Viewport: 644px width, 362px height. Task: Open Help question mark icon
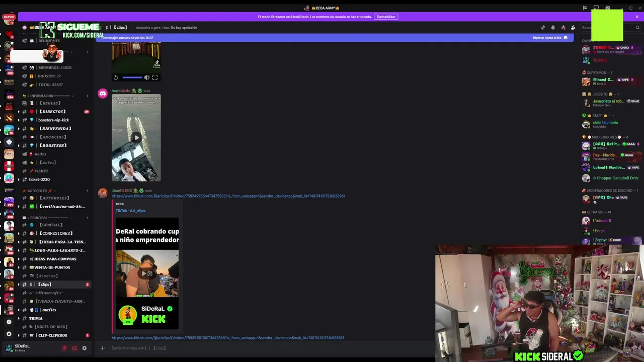tap(608, 8)
